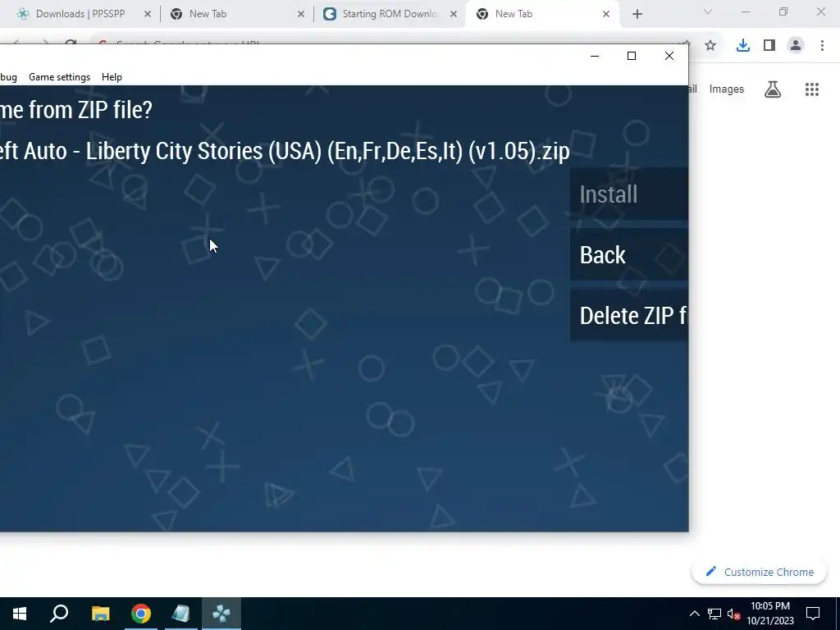Open Chrome from the taskbar
The width and height of the screenshot is (840, 630).
141,614
